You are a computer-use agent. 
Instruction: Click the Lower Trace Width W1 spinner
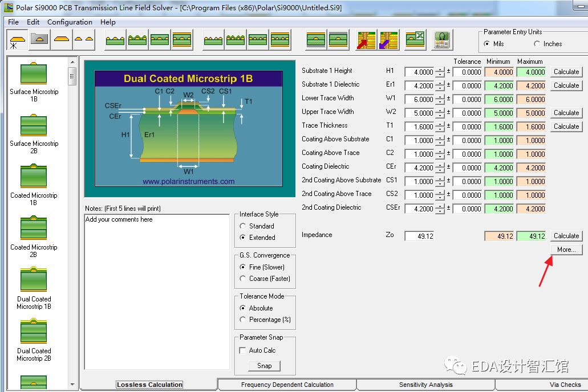coord(440,99)
